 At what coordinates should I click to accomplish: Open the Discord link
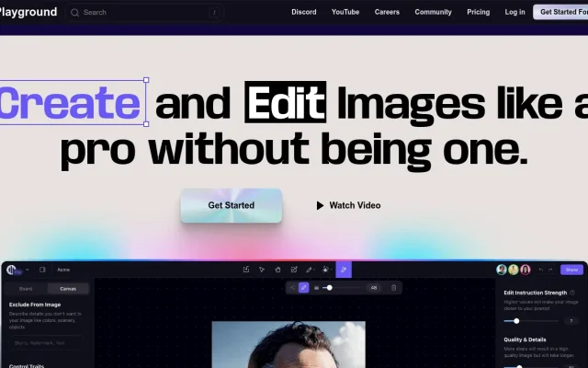pos(304,12)
